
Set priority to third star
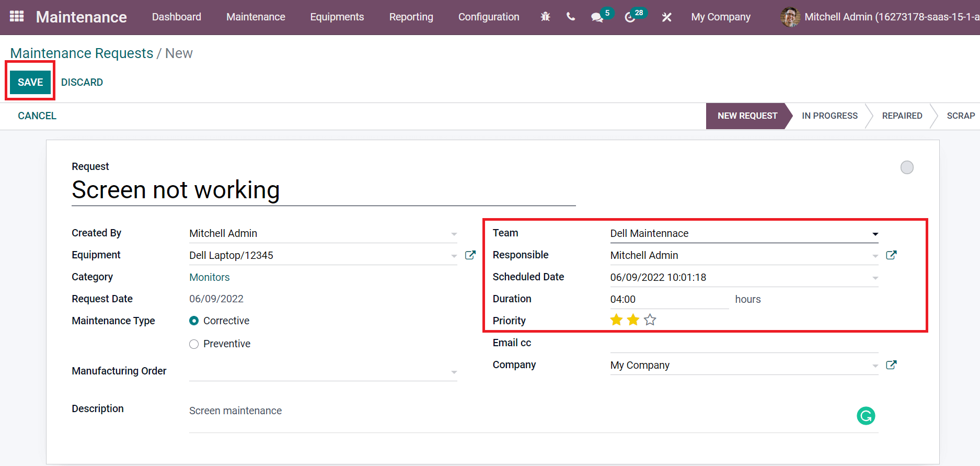pyautogui.click(x=650, y=320)
